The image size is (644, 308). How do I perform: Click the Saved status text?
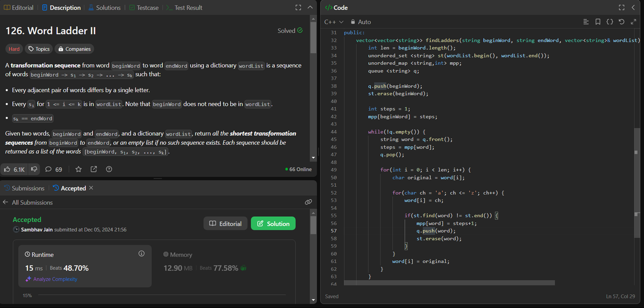pos(332,297)
